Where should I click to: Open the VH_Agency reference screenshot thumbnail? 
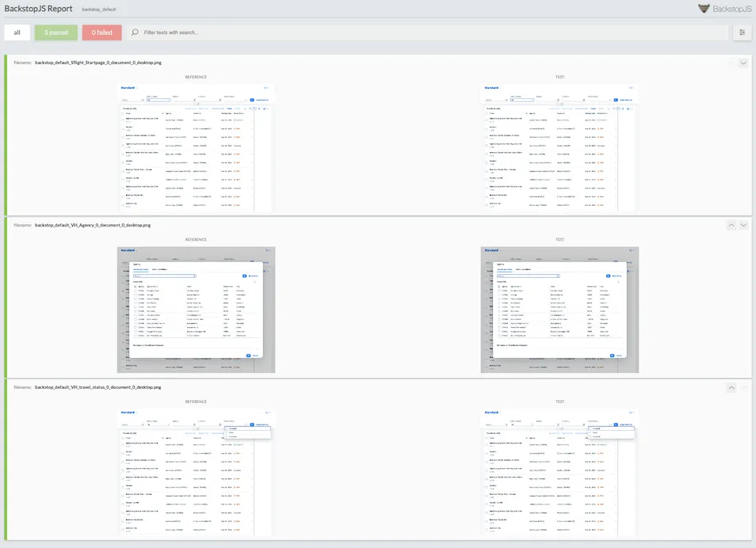click(196, 309)
